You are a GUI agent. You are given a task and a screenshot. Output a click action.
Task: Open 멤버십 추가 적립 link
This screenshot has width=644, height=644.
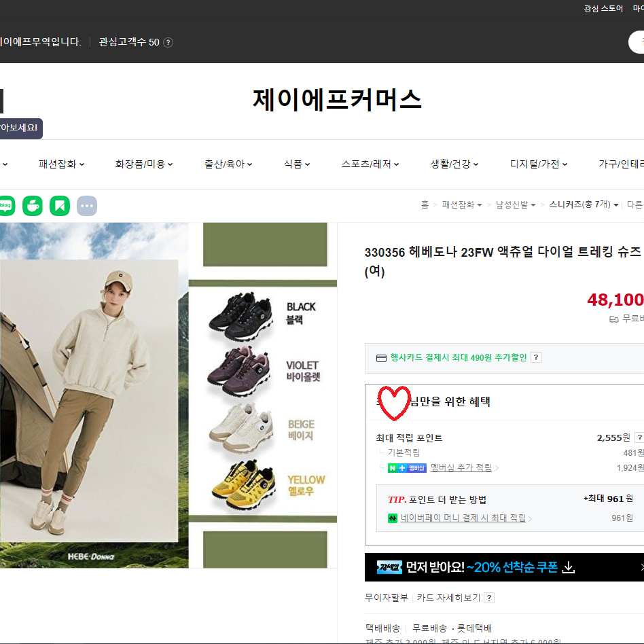(461, 468)
